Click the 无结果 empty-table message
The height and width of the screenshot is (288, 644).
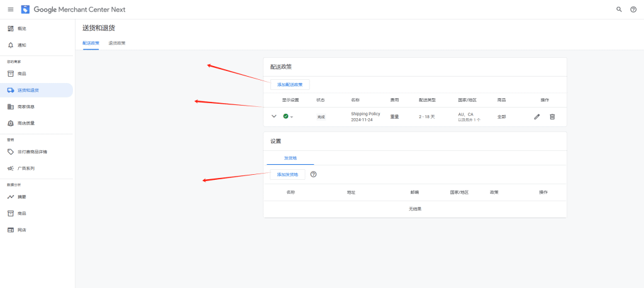click(415, 209)
